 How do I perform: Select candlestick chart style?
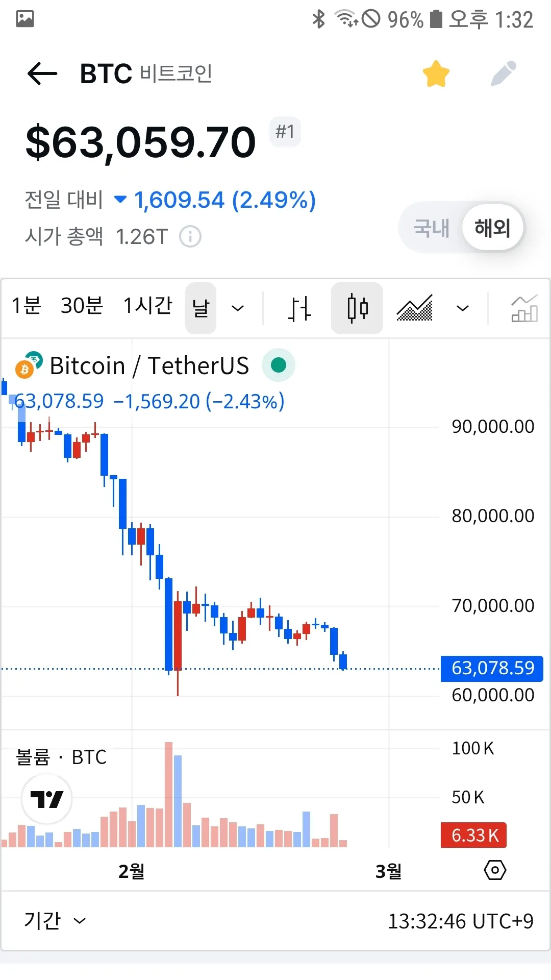coord(357,308)
